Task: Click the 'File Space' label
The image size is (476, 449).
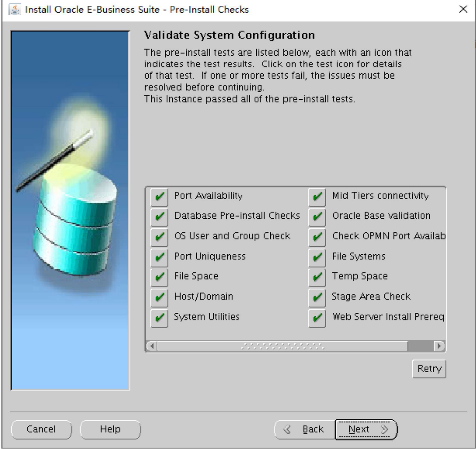Action: pyautogui.click(x=196, y=276)
